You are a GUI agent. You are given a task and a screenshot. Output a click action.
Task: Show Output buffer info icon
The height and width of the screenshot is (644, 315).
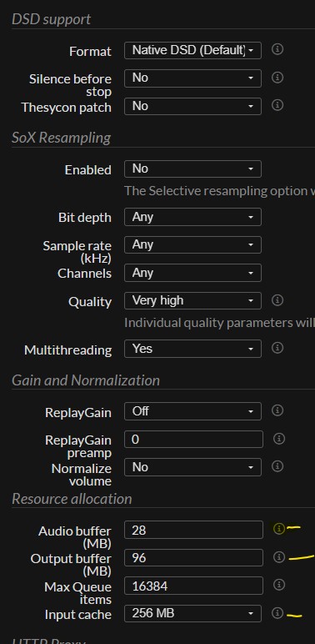279,557
